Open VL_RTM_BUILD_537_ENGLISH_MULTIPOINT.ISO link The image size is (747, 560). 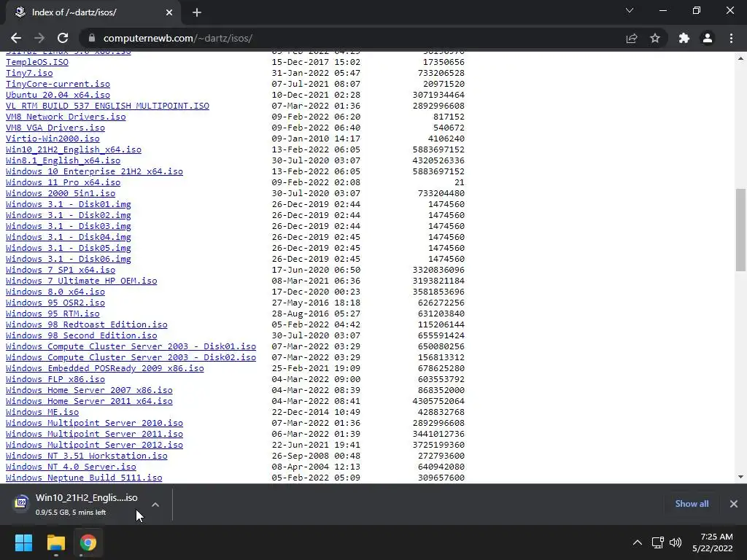[x=107, y=106]
